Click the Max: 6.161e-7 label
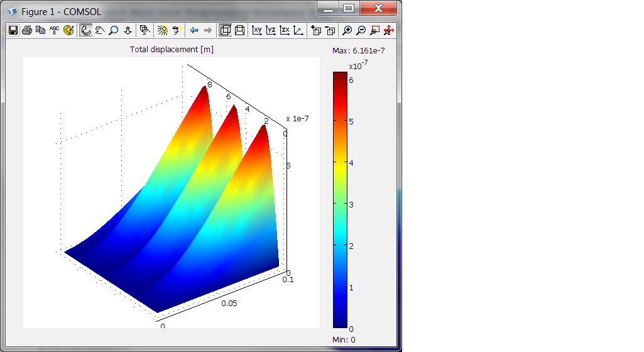 pyautogui.click(x=359, y=50)
